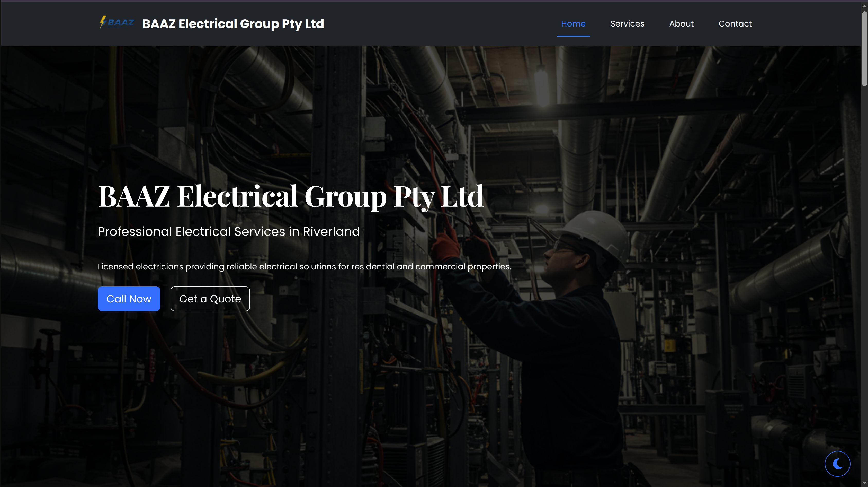This screenshot has height=487, width=868.
Task: Click the scrollbar up arrow
Action: [864, 6]
